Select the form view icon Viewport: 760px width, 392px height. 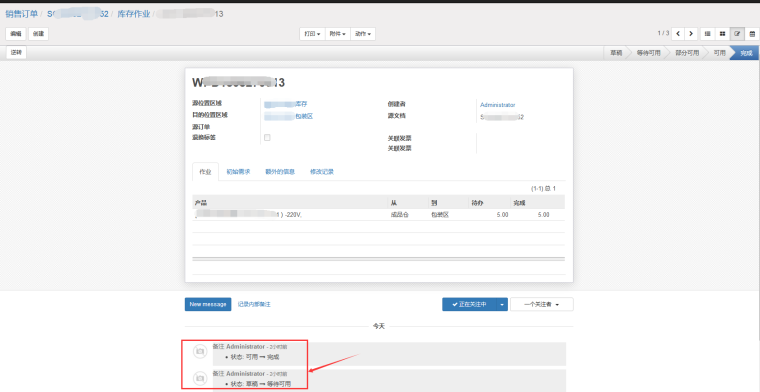(737, 34)
